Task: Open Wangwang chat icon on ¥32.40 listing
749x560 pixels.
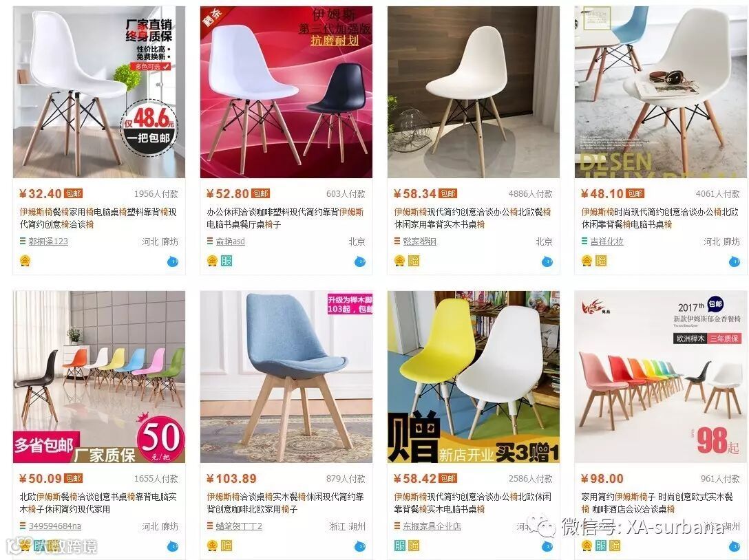Action: (172, 261)
